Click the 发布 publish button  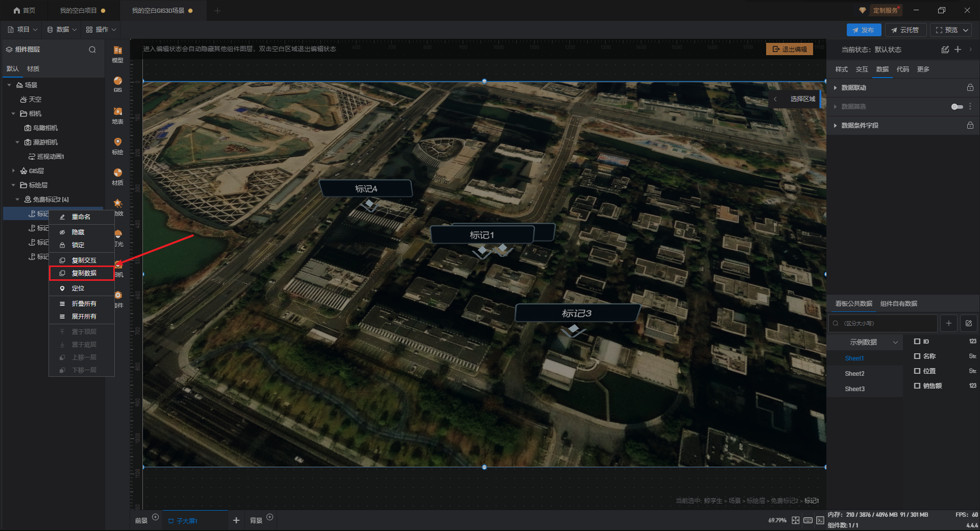(x=864, y=30)
